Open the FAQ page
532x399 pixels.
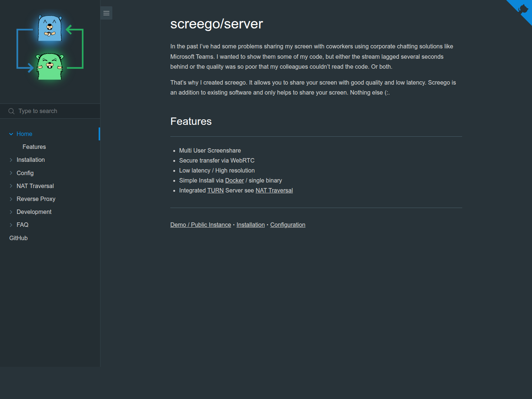tap(23, 225)
